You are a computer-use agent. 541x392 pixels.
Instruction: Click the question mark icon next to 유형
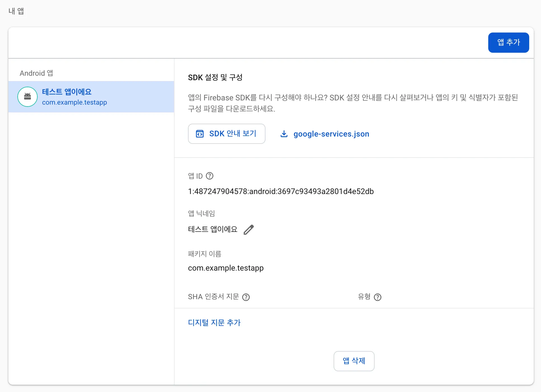tap(378, 297)
